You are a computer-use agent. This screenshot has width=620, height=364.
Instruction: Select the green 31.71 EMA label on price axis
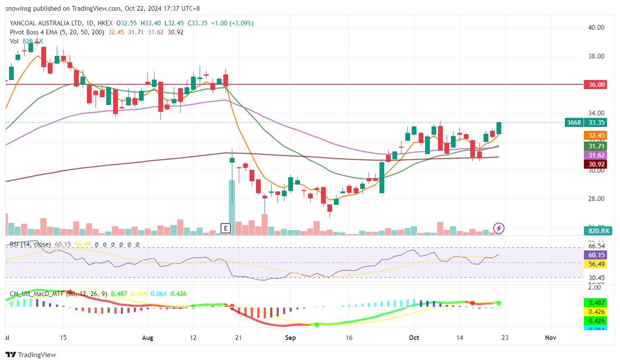(596, 146)
